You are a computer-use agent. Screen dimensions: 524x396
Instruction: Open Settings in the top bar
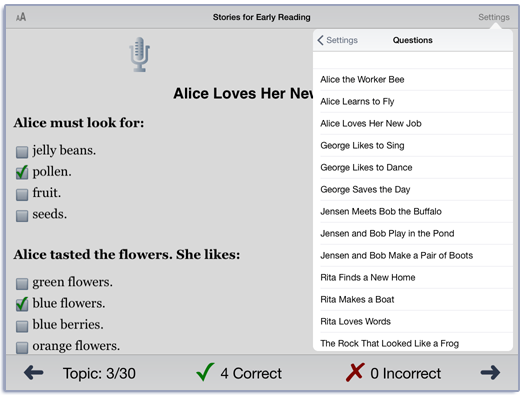click(x=494, y=17)
